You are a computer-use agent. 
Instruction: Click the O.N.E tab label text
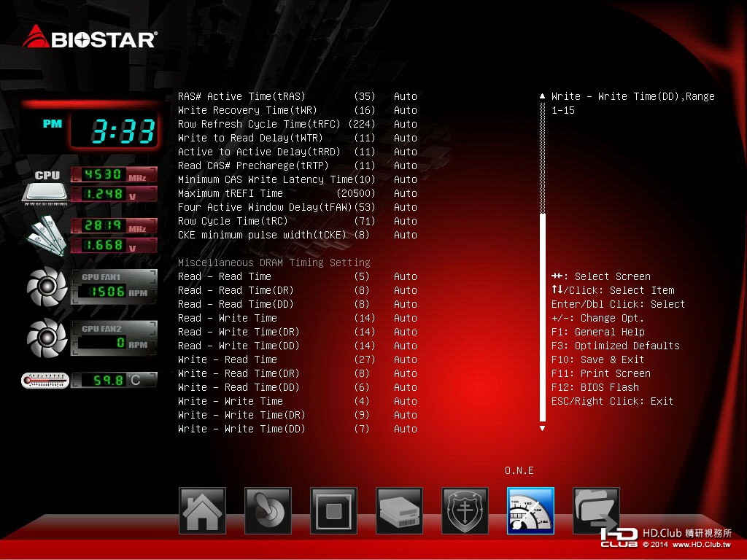tap(519, 470)
